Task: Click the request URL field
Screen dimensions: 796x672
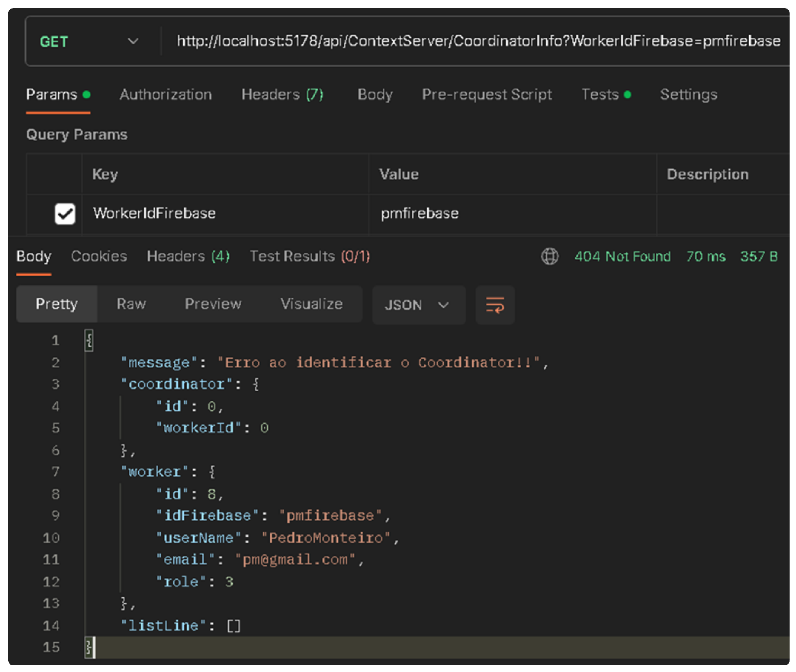Action: pyautogui.click(x=478, y=41)
